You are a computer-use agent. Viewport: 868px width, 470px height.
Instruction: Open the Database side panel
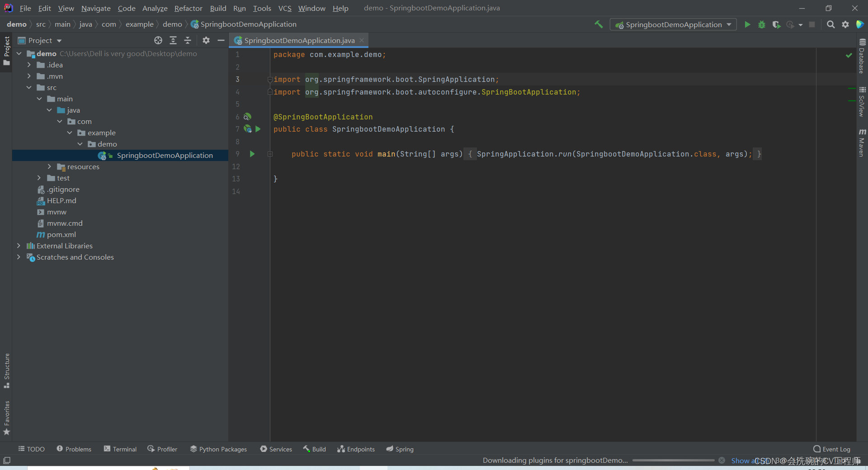tap(862, 56)
